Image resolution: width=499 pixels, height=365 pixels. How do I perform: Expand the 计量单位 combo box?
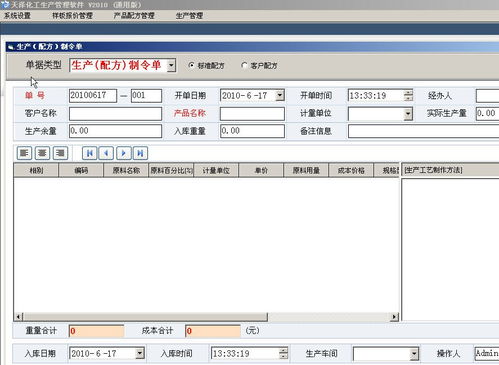tap(408, 114)
